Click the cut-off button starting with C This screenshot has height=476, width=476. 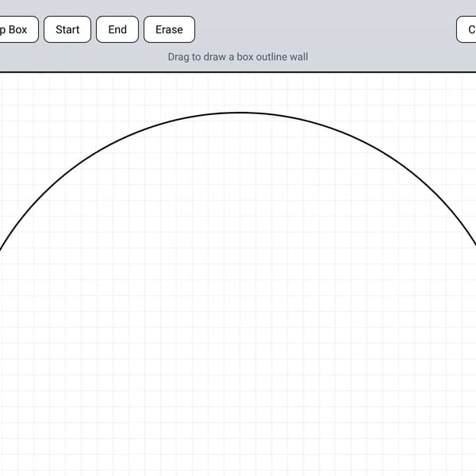tap(466, 29)
